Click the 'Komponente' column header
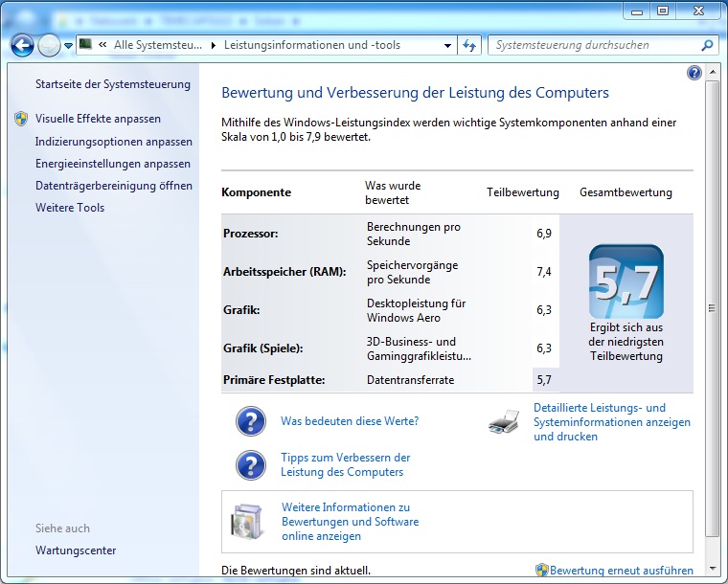 257,192
